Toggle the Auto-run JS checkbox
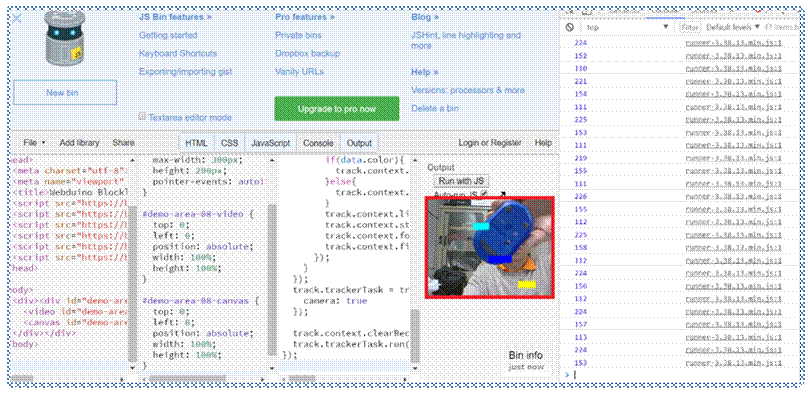 point(484,194)
